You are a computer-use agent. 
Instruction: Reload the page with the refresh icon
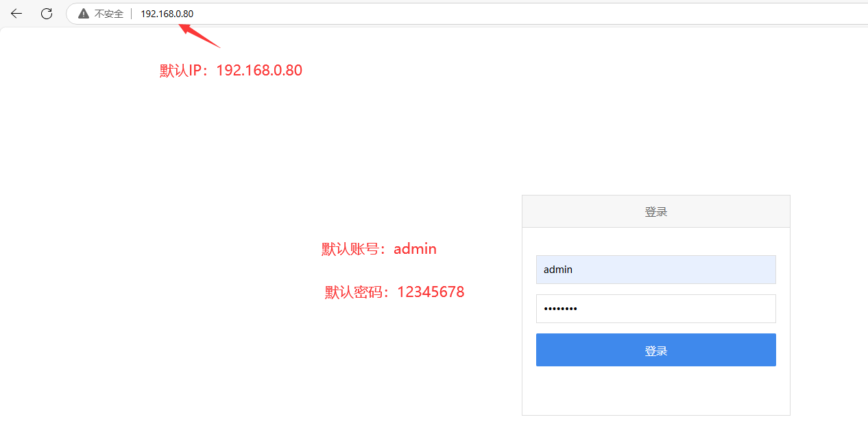pos(47,14)
